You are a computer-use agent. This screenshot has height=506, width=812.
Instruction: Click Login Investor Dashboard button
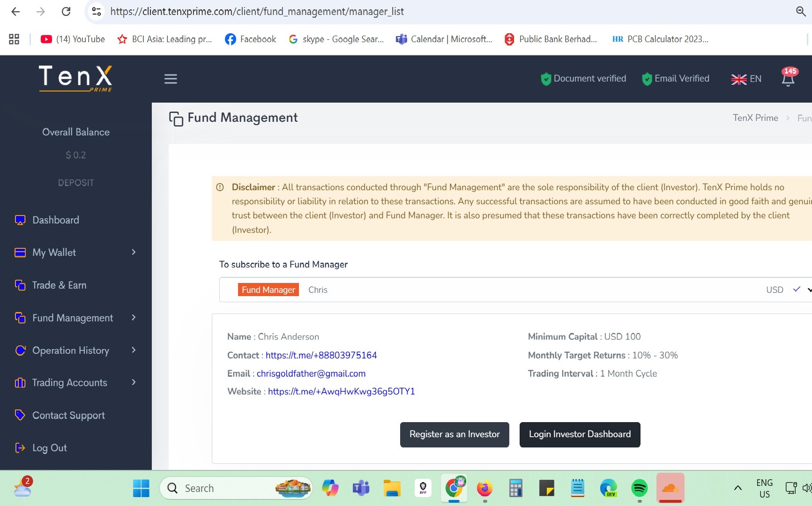click(x=580, y=435)
